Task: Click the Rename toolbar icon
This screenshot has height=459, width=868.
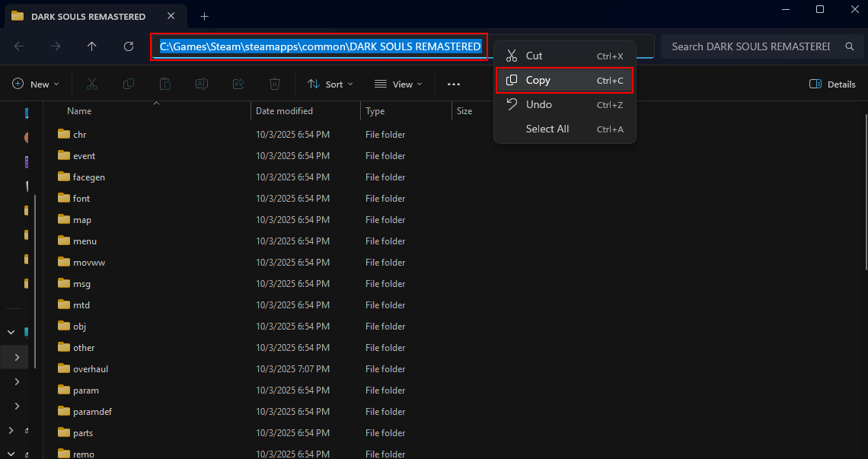Action: click(202, 84)
